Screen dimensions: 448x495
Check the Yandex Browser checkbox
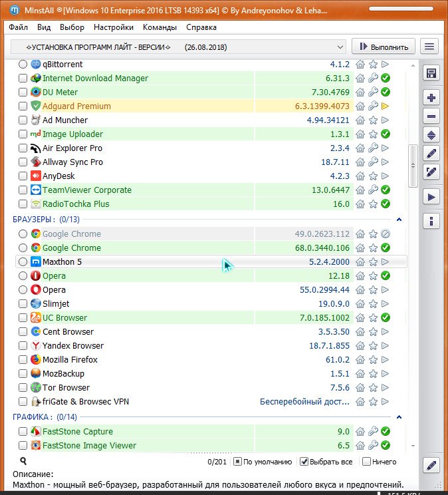(23, 346)
